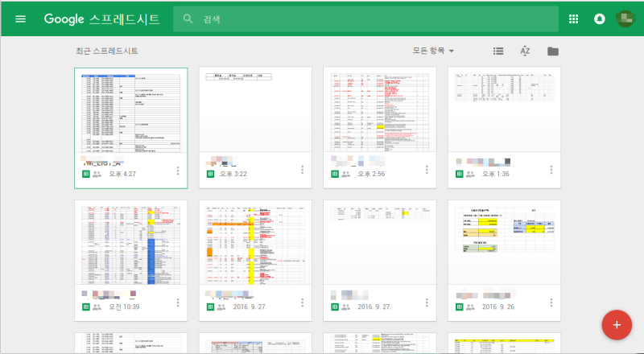The height and width of the screenshot is (354, 644).
Task: Open more options for 오후 1:36 file
Action: [551, 170]
